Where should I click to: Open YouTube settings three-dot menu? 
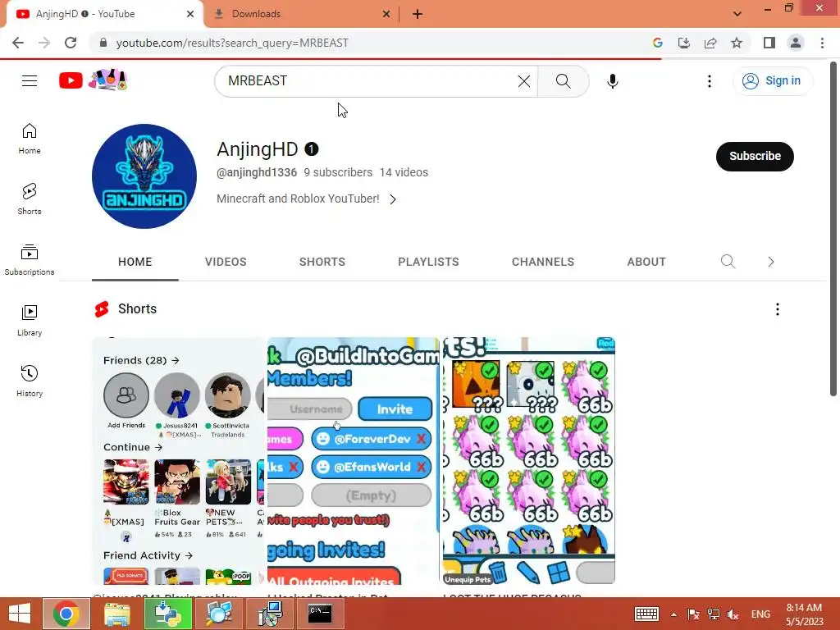710,81
